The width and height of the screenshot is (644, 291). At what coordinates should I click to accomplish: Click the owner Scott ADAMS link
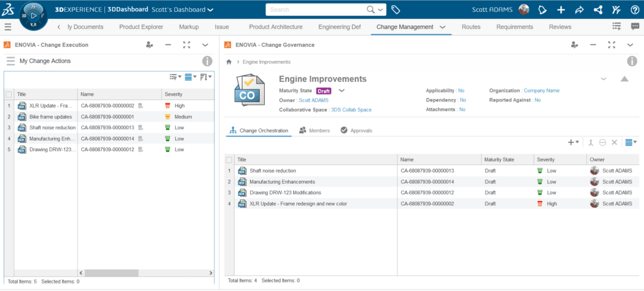tap(313, 100)
